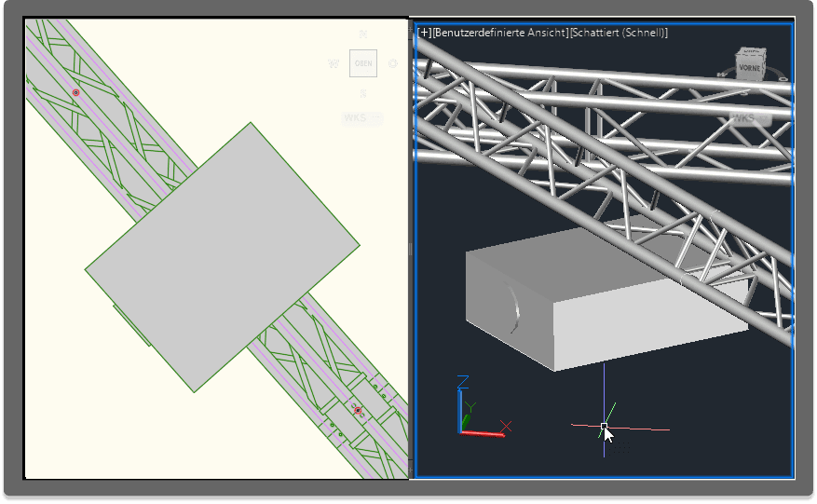Click the O (east) compass direction on the ViewCube
Image resolution: width=817 pixels, height=504 pixels.
tap(393, 64)
